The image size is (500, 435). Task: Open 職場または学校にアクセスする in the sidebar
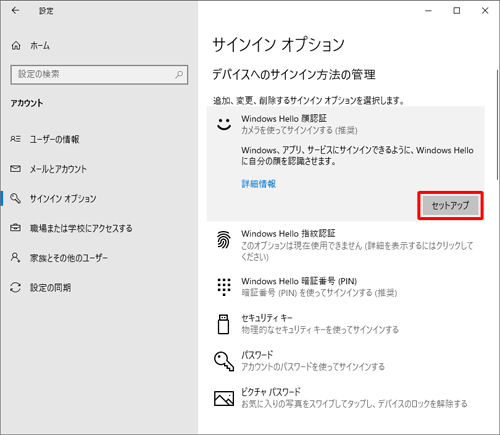click(x=81, y=228)
